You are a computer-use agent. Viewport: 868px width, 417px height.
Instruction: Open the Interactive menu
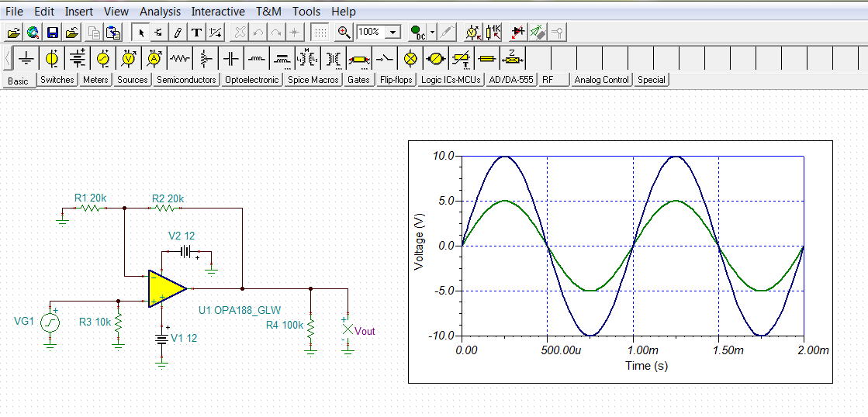218,11
